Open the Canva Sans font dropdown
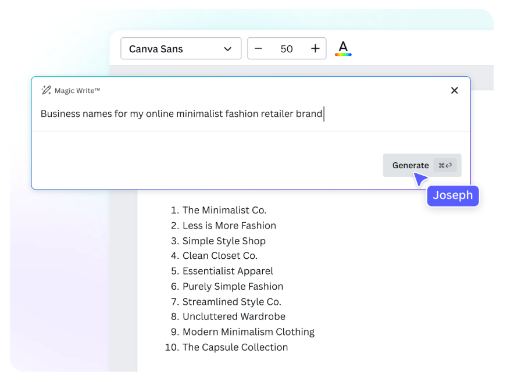 tap(181, 48)
